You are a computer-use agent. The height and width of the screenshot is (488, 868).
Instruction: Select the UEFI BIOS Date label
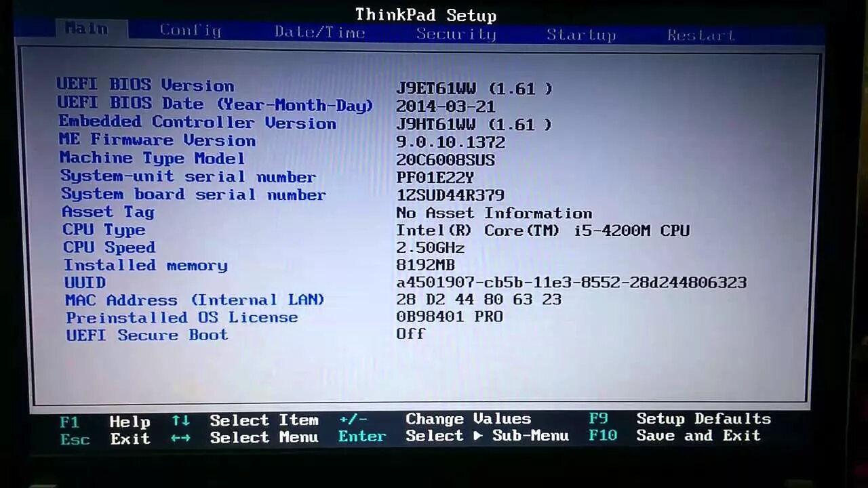215,104
